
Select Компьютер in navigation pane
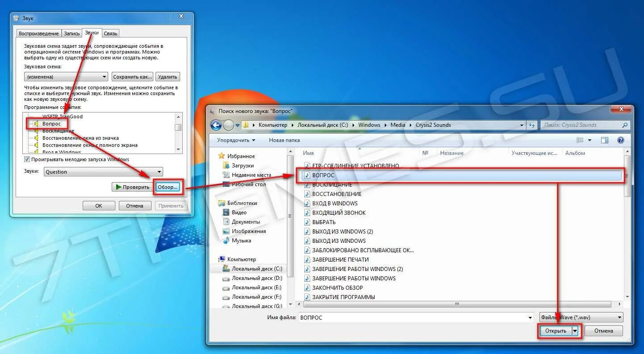click(242, 259)
